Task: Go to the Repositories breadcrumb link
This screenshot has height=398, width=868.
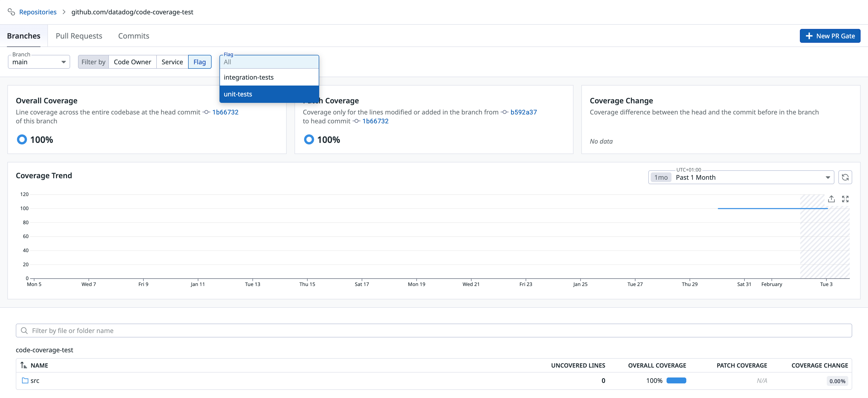Action: click(x=38, y=12)
